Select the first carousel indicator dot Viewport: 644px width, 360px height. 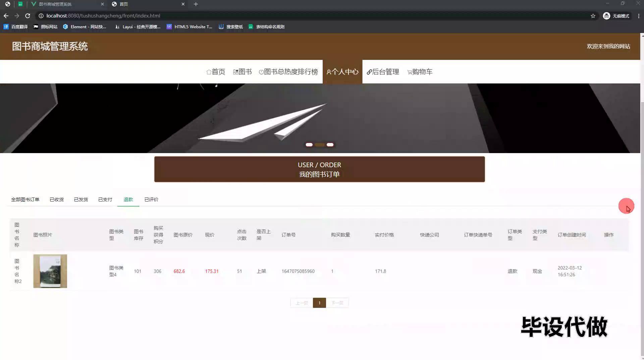pos(309,145)
